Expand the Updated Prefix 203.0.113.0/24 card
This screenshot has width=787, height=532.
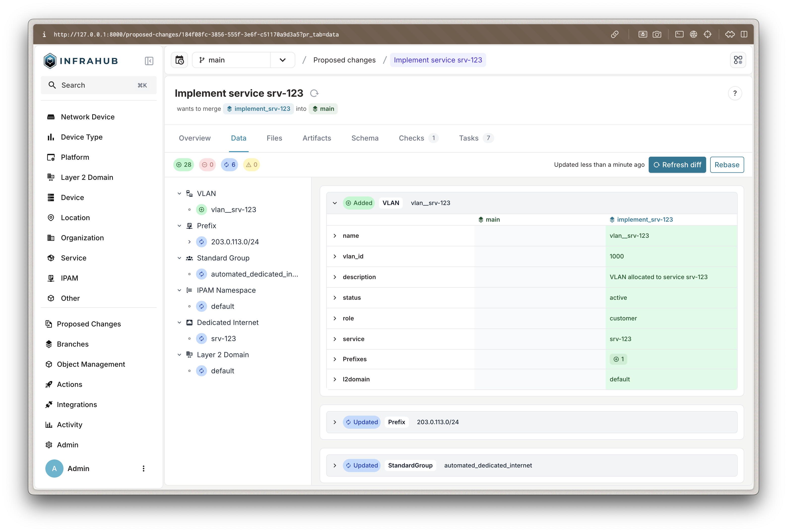click(x=335, y=422)
